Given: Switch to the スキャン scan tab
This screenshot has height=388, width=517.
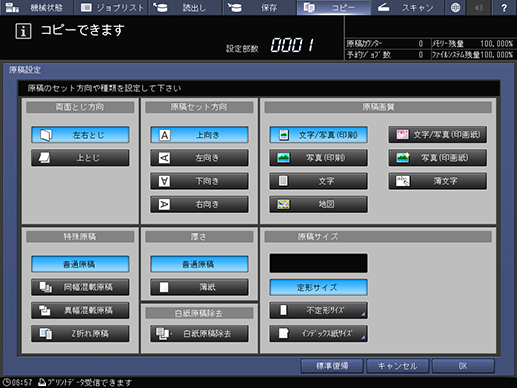Looking at the screenshot, I should pyautogui.click(x=408, y=7).
